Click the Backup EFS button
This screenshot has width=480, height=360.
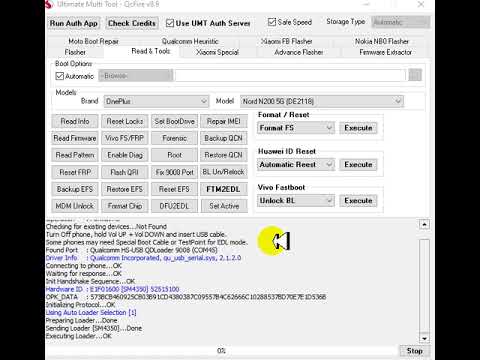75,189
